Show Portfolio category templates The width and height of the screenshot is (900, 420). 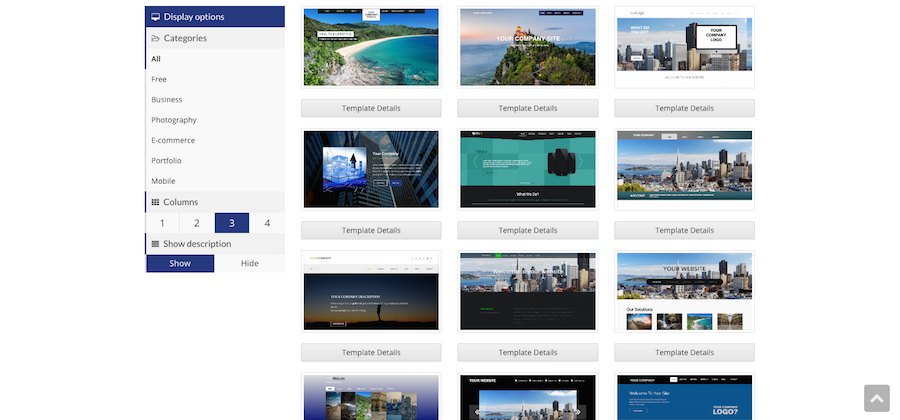(215, 161)
